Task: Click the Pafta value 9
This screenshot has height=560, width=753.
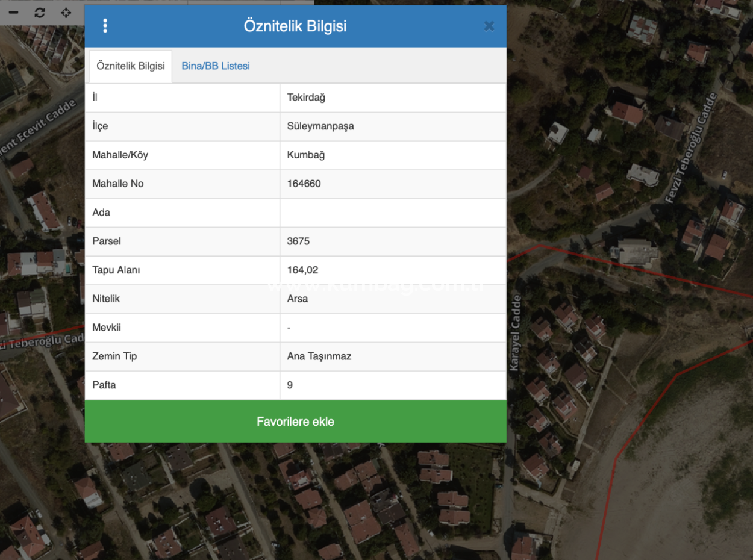Action: [x=290, y=385]
